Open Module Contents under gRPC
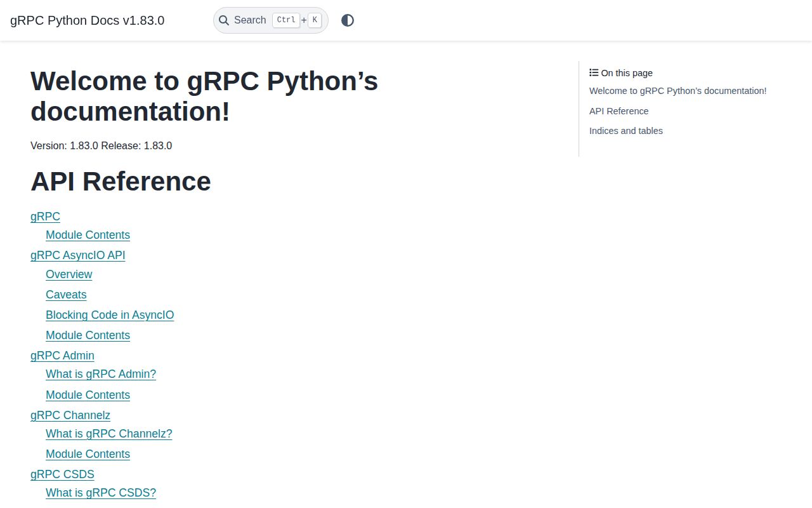812x508 pixels. [x=88, y=235]
